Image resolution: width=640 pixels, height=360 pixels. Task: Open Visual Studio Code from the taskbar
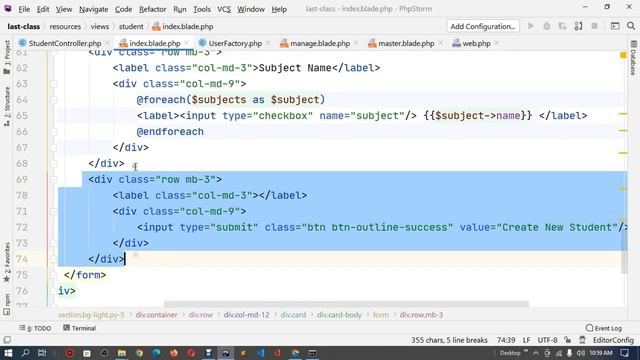260,353
